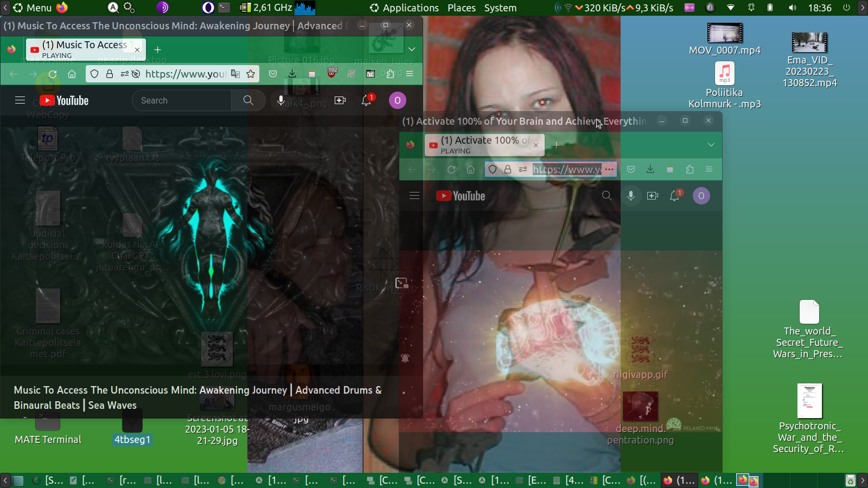Reload the page in the Activate 100% window
Screen dimensions: 868x488
451,170
